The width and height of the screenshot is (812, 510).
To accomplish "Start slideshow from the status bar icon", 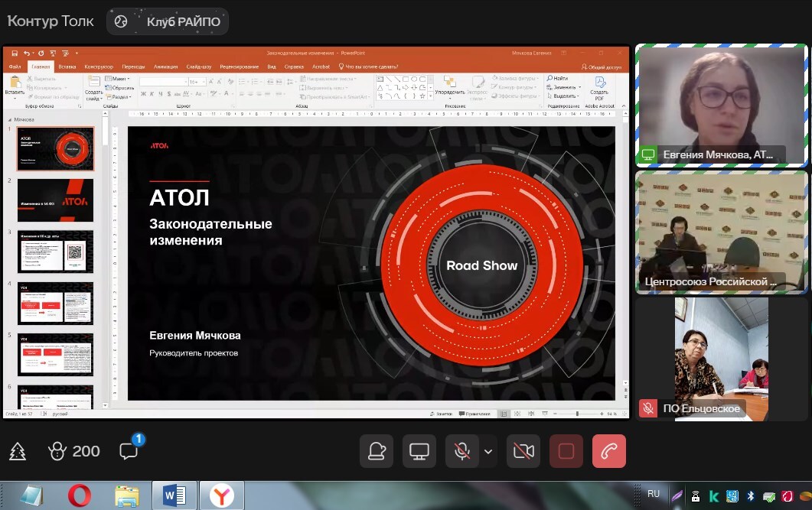I will tap(545, 414).
